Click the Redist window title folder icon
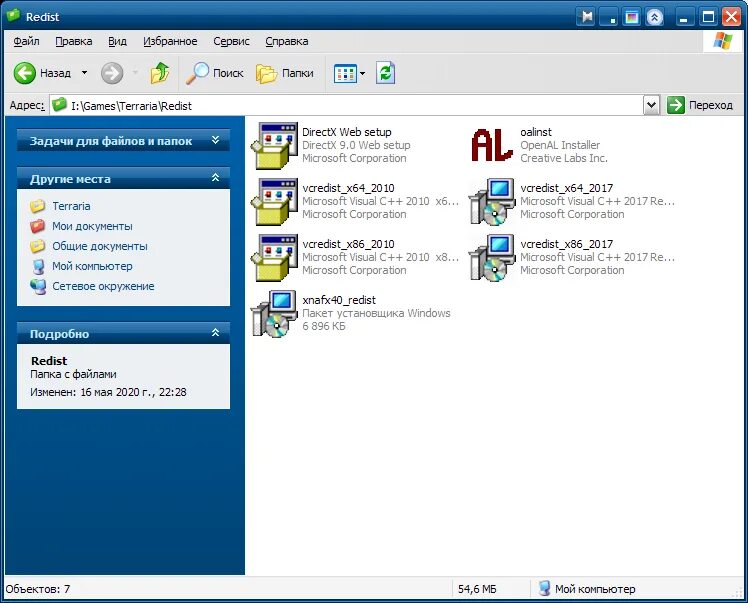The height and width of the screenshot is (603, 748). click(x=13, y=16)
